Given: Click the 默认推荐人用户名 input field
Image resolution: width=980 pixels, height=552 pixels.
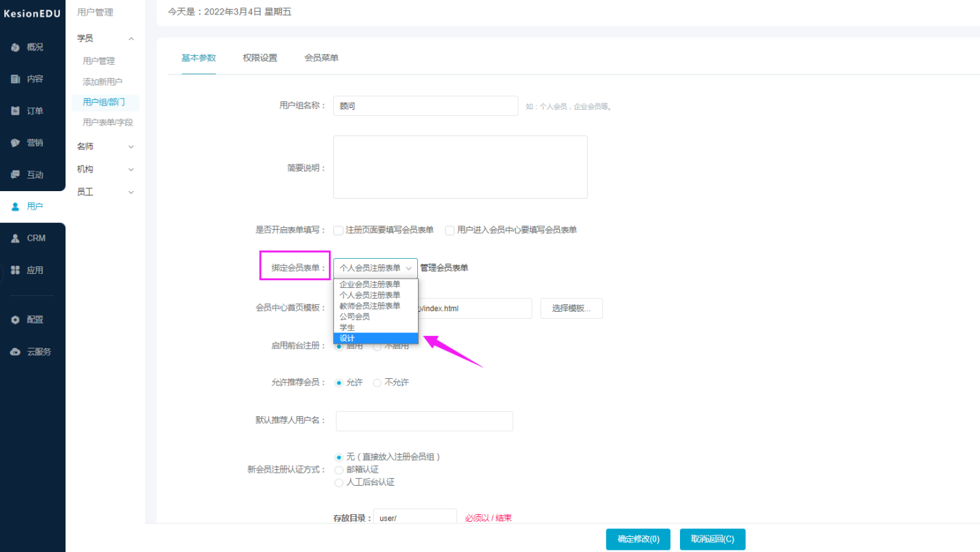Looking at the screenshot, I should tap(424, 421).
